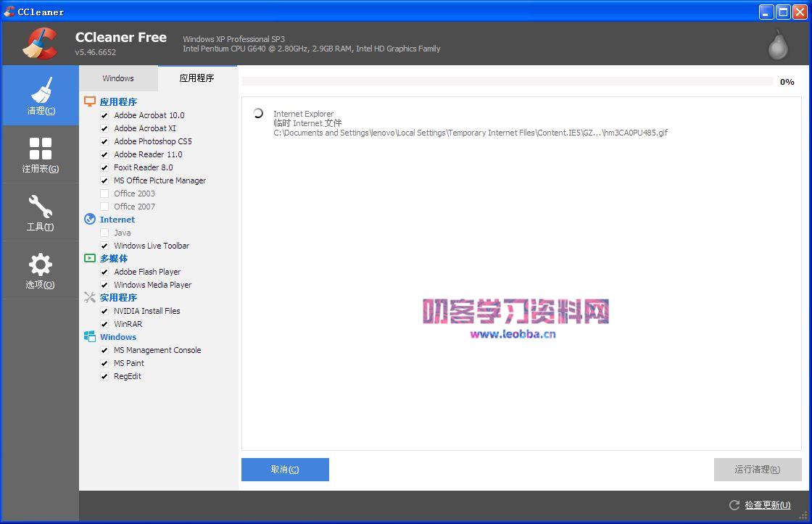Click the Internet globe category icon
The image size is (812, 524).
pos(89,219)
